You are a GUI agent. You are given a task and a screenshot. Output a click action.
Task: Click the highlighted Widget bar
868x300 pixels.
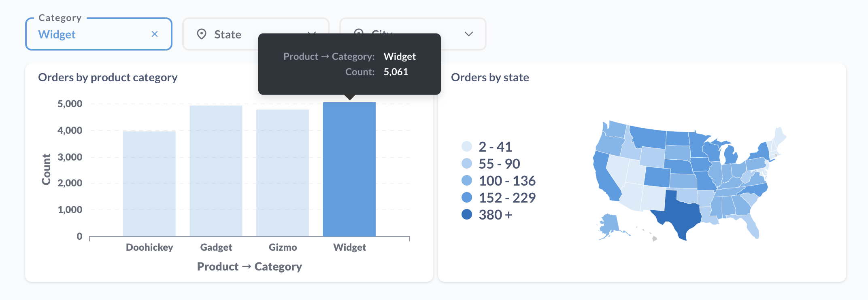(x=349, y=169)
